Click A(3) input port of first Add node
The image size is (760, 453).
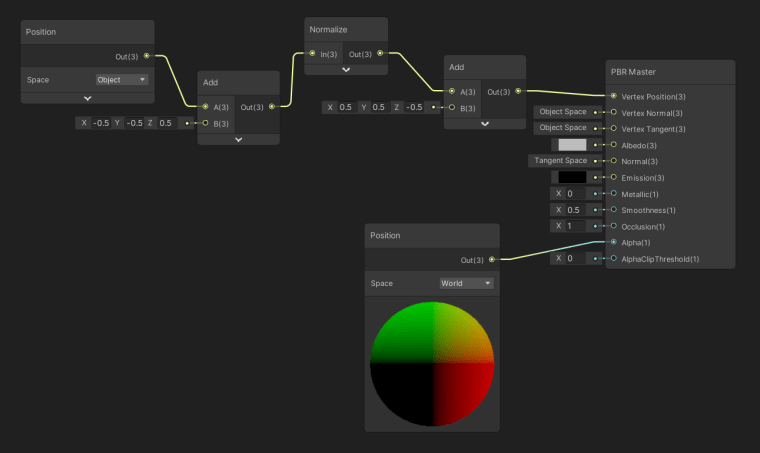point(206,107)
